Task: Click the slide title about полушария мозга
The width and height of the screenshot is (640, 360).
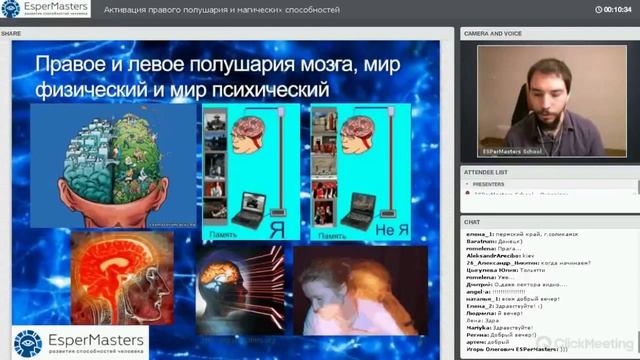Action: (x=218, y=77)
